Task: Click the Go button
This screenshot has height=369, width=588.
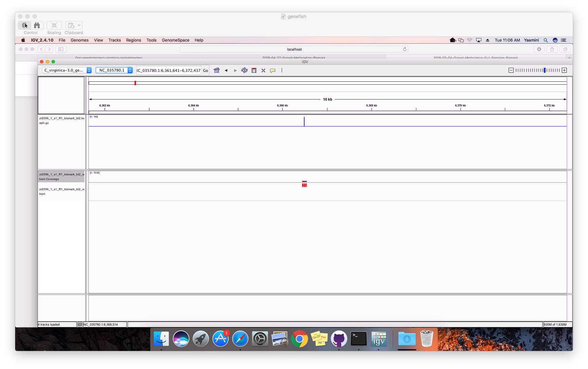Action: coord(205,70)
